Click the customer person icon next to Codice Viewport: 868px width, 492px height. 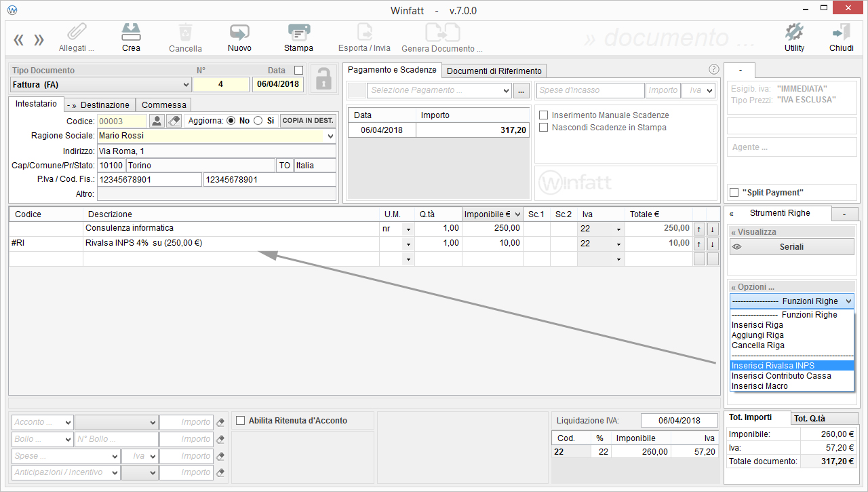(157, 121)
